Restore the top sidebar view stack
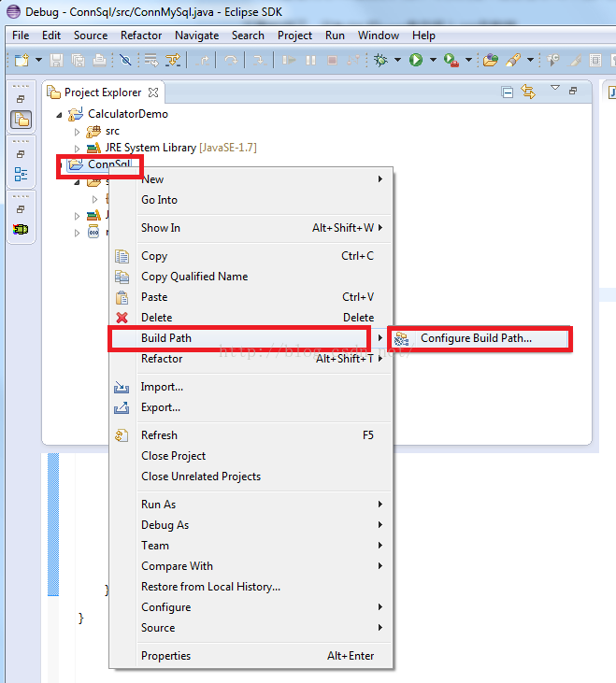616x683 pixels. point(20,99)
